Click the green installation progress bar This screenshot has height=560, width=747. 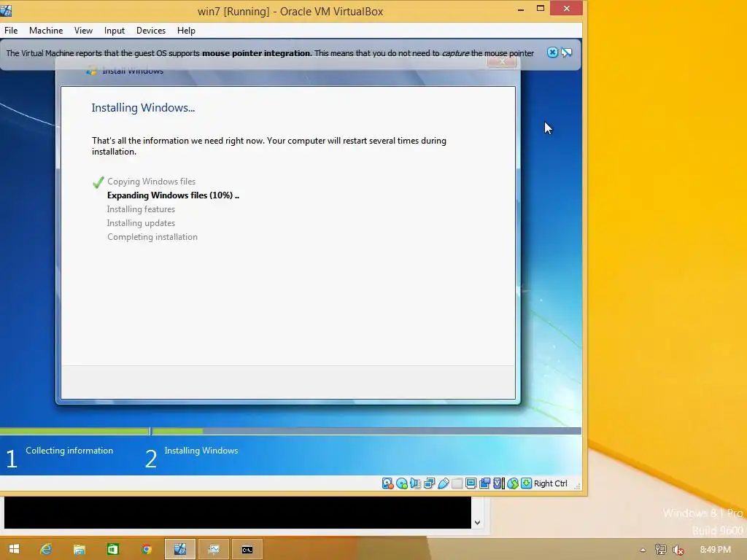pyautogui.click(x=290, y=431)
